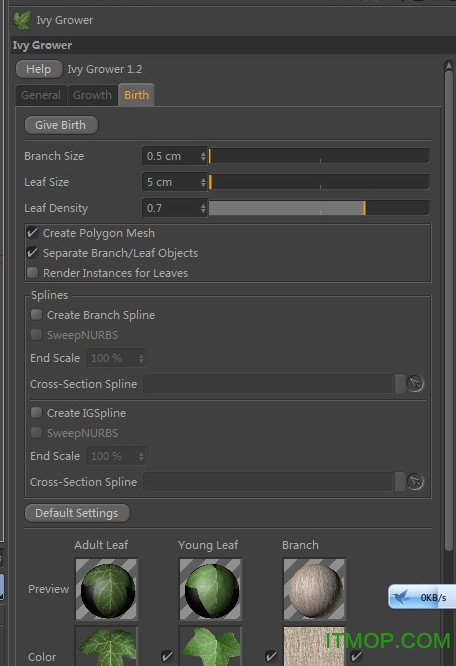The width and height of the screenshot is (456, 666).
Task: Select the Adult Leaf preview sphere
Action: click(106, 589)
